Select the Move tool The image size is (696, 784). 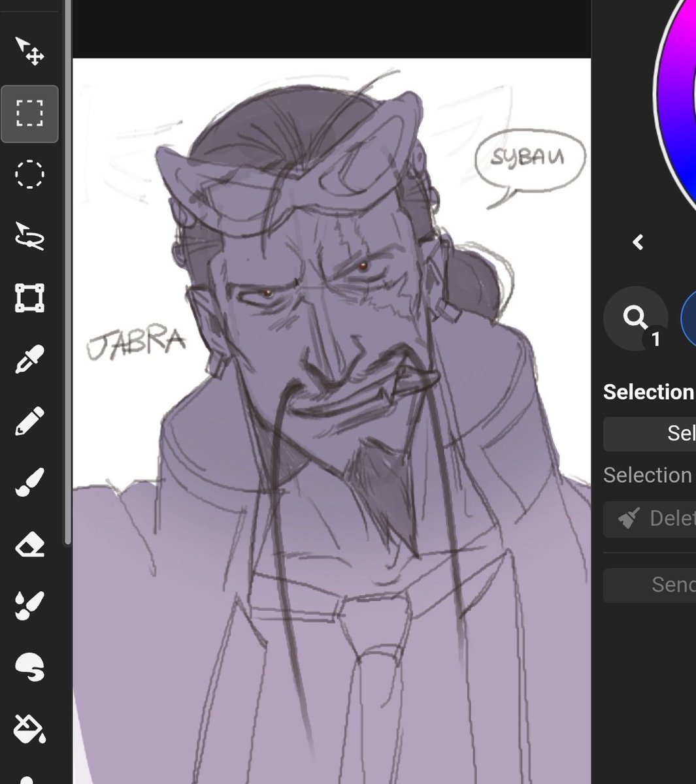[29, 52]
